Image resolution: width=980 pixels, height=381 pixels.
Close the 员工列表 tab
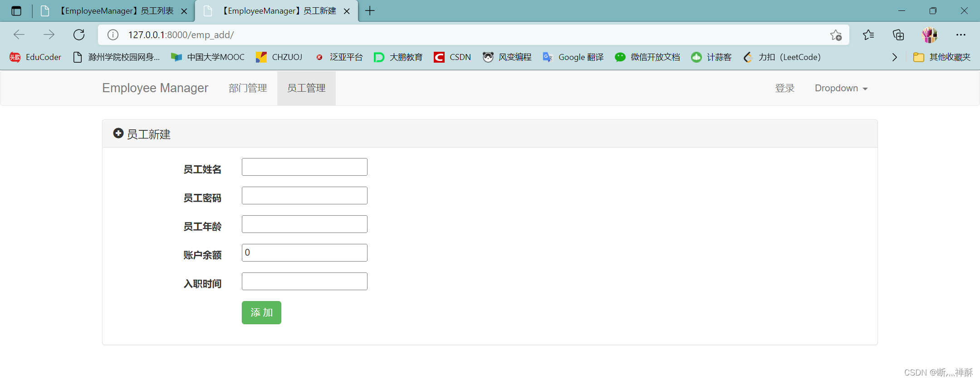[184, 11]
